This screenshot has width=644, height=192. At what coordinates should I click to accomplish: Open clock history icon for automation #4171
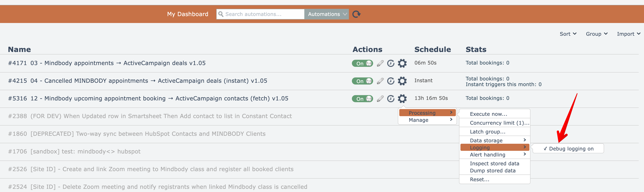[390, 63]
